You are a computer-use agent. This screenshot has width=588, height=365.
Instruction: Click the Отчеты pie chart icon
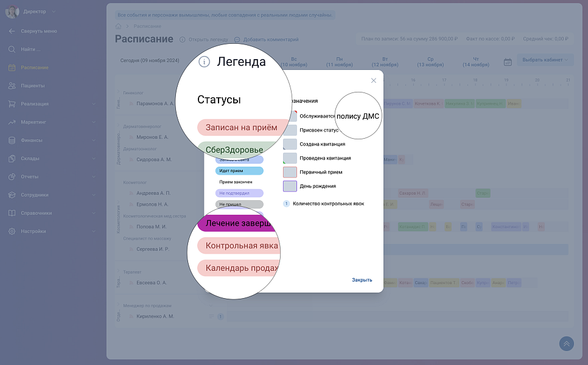pos(12,177)
